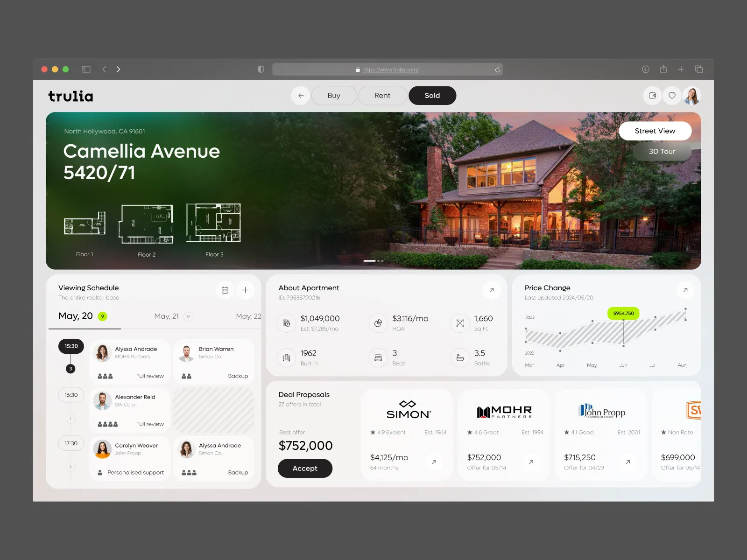This screenshot has width=747, height=560.
Task: Open the Floor 2 plan thumbnail
Action: pyautogui.click(x=146, y=224)
